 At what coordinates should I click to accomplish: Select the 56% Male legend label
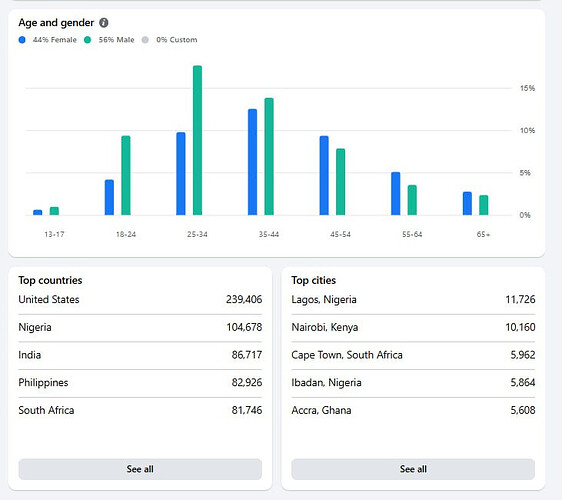(x=116, y=40)
